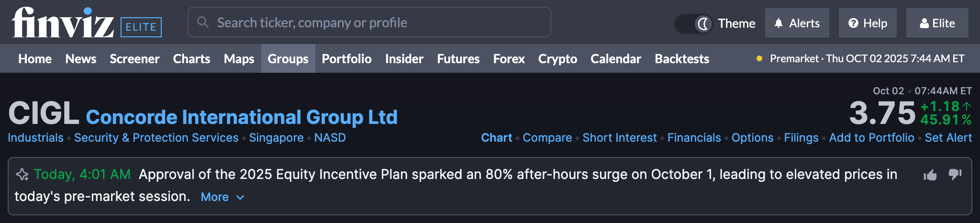The width and height of the screenshot is (980, 223).
Task: Click the thumbs up icon
Action: coord(930,175)
